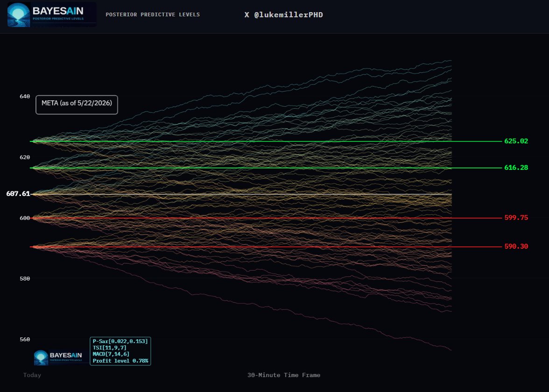Click the TSI[11,9,7] parameter line
This screenshot has height=392, width=549.
[x=110, y=348]
